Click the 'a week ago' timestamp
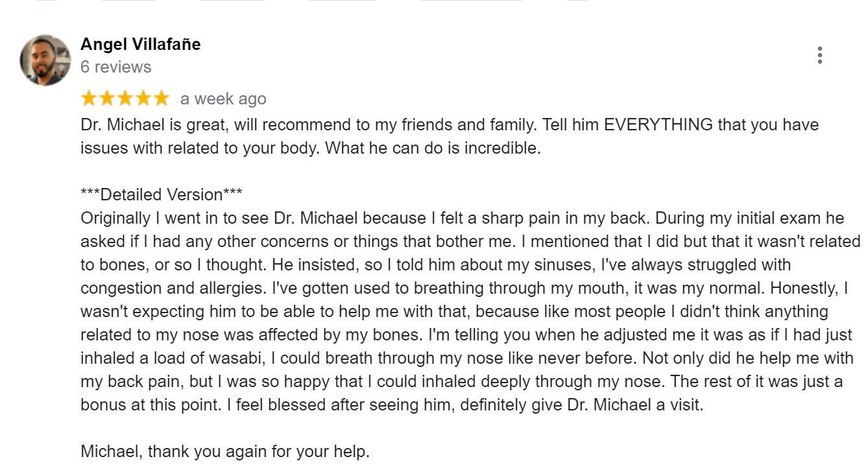This screenshot has height=472, width=868. point(223,99)
